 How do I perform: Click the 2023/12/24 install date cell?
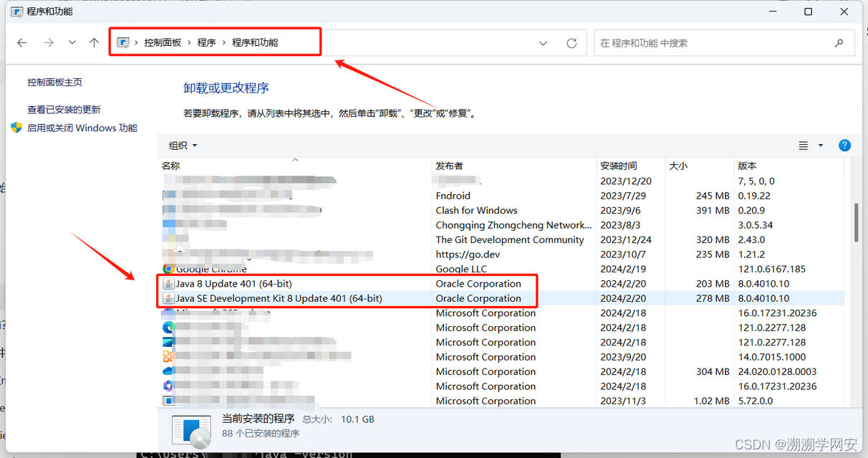point(626,240)
